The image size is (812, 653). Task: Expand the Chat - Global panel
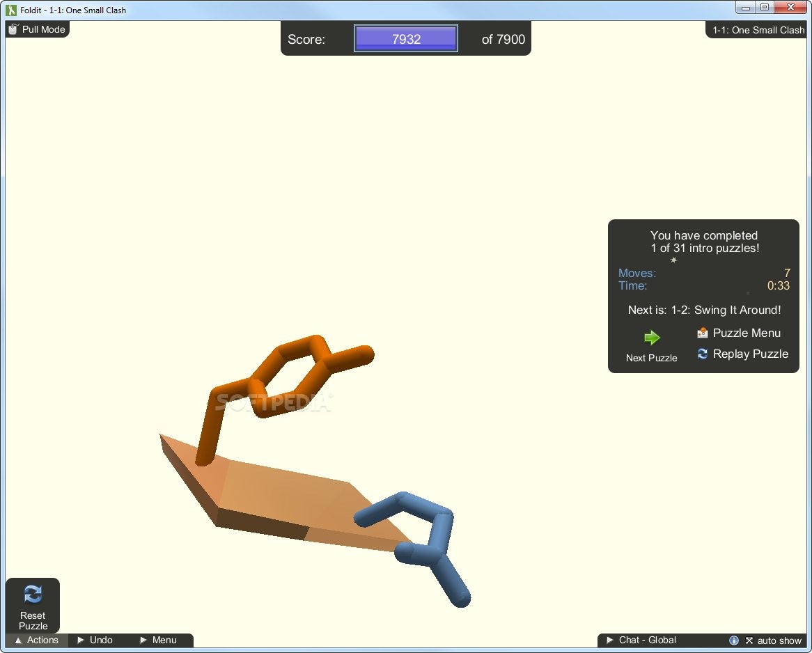(x=641, y=640)
